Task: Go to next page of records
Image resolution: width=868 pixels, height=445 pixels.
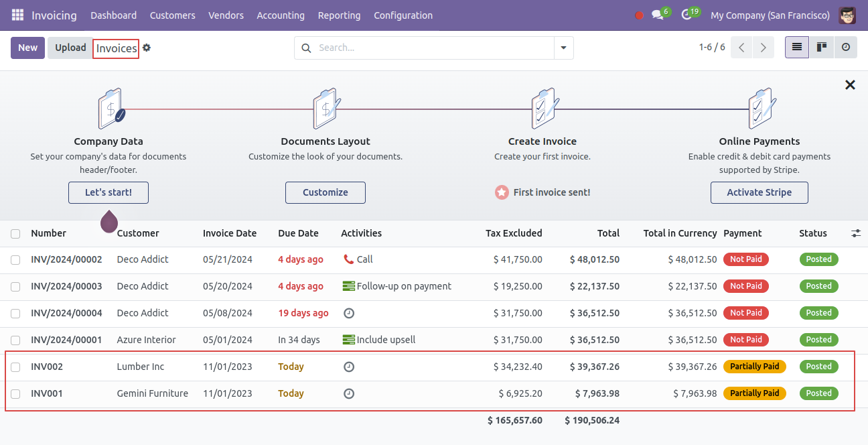Action: 764,48
